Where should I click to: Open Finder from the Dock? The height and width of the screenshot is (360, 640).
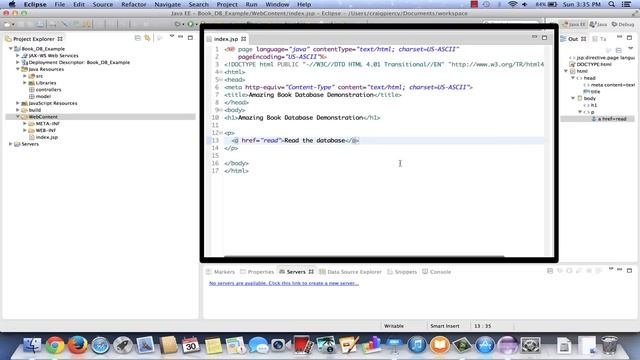coord(32,345)
